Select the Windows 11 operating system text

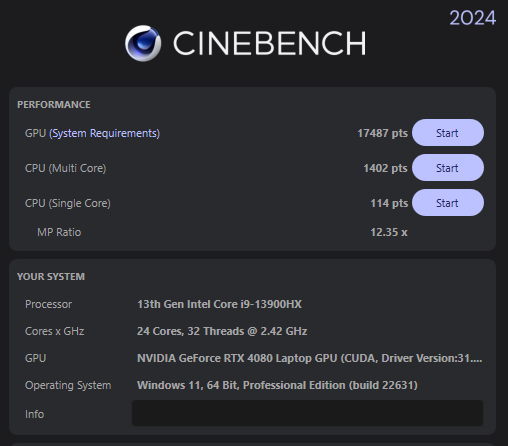(277, 385)
